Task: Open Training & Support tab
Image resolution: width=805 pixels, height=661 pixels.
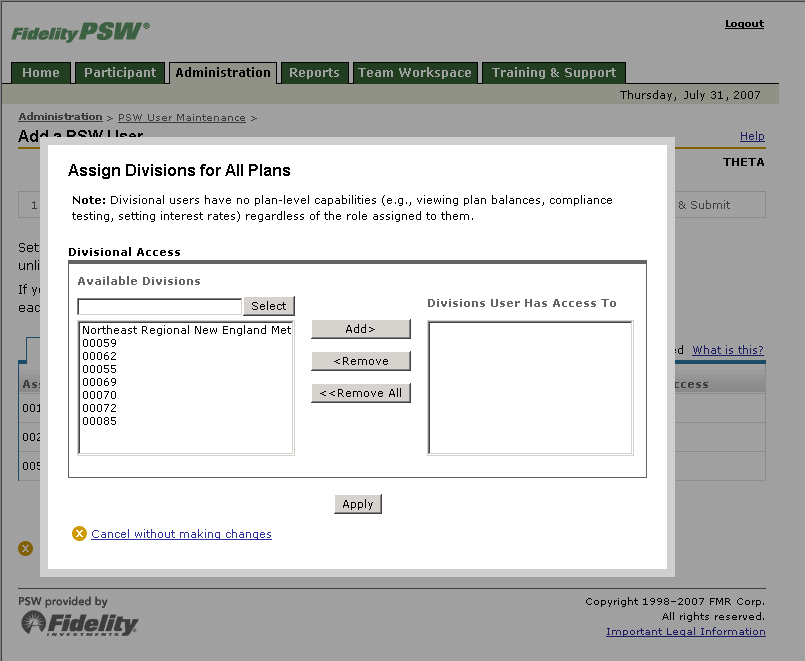Action: pos(554,73)
